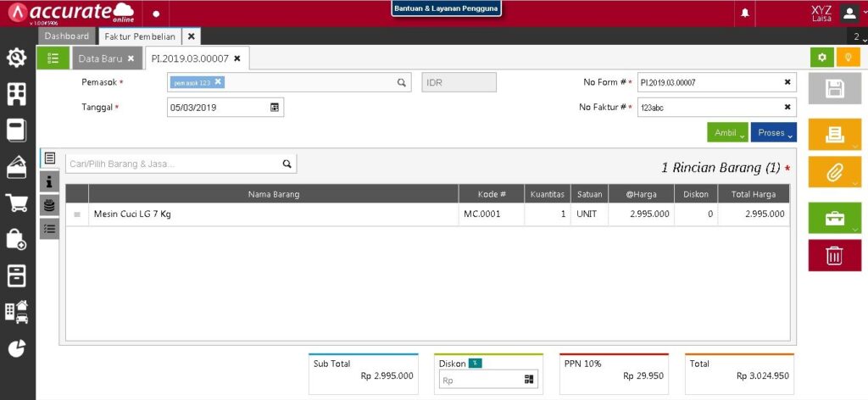Switch to the Dashboard tab
868x400 pixels.
point(67,36)
